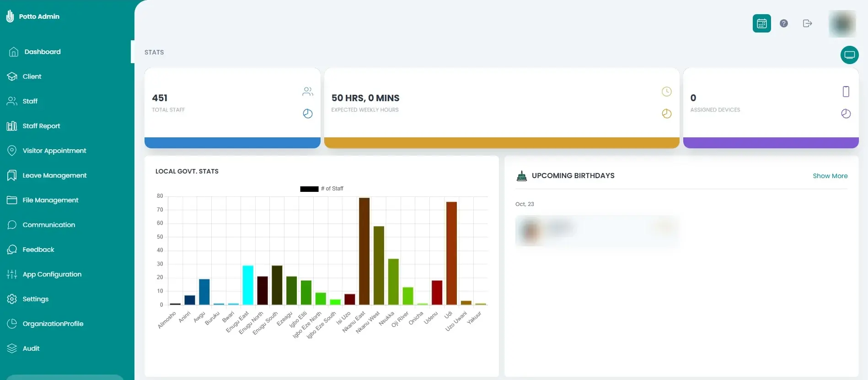Click the help question mark icon
The height and width of the screenshot is (380, 868).
(x=784, y=23)
